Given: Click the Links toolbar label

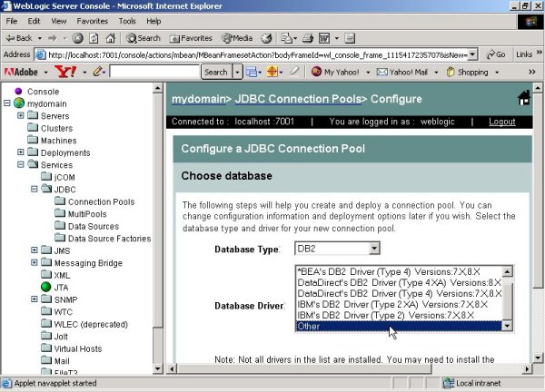Looking at the screenshot, I should [524, 54].
